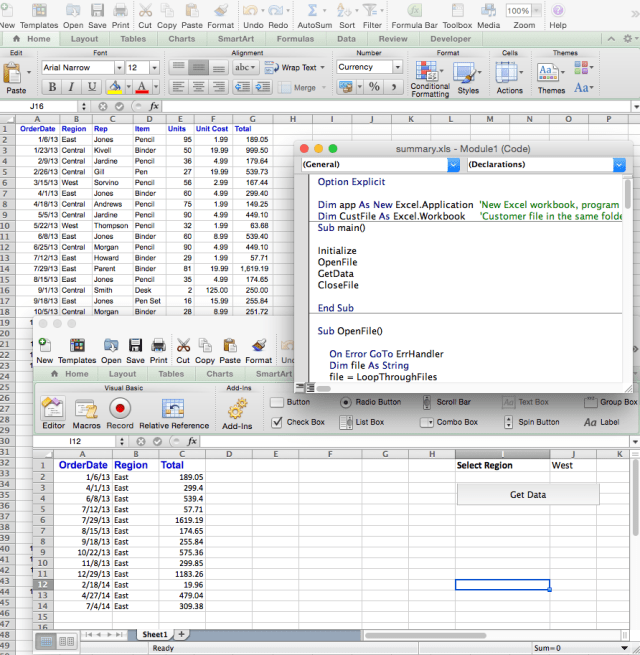Insert a Check Box form control

(x=297, y=422)
